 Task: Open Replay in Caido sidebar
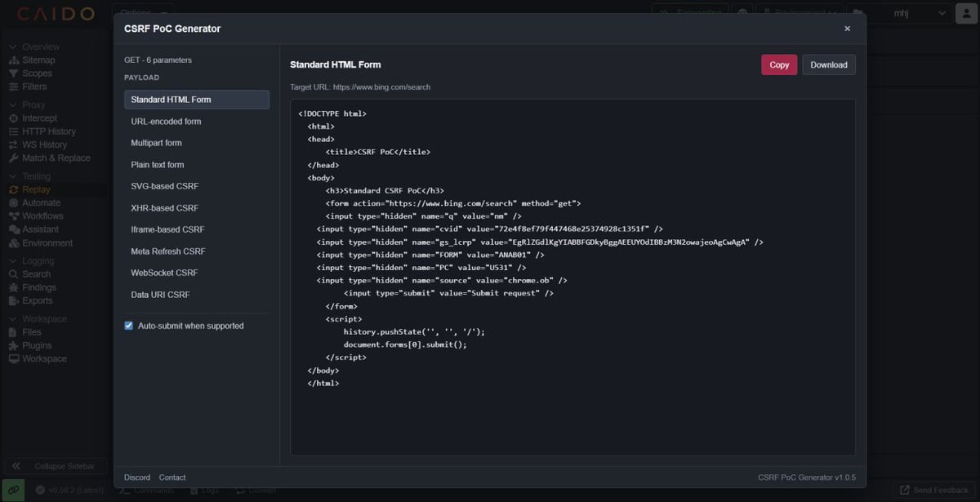tap(36, 189)
